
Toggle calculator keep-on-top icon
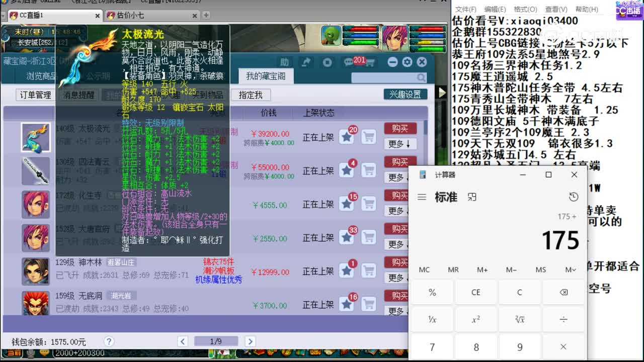tap(472, 197)
